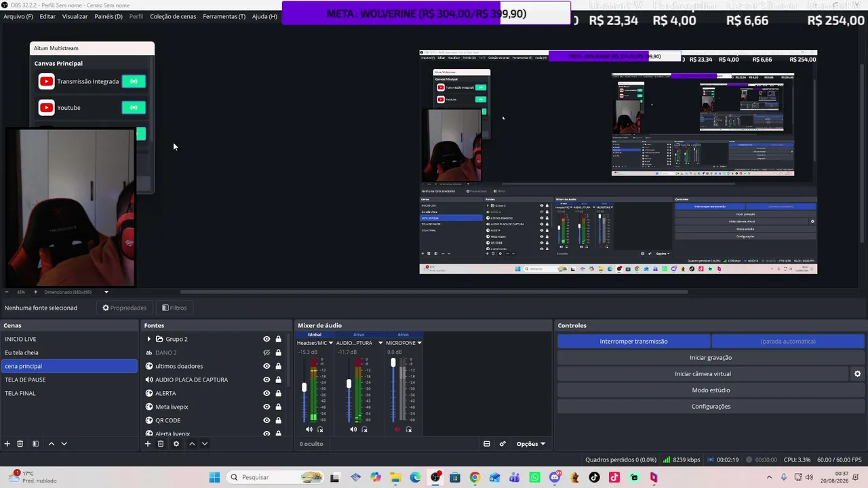Open the Editar menu
This screenshot has height=488, width=868.
coord(47,16)
